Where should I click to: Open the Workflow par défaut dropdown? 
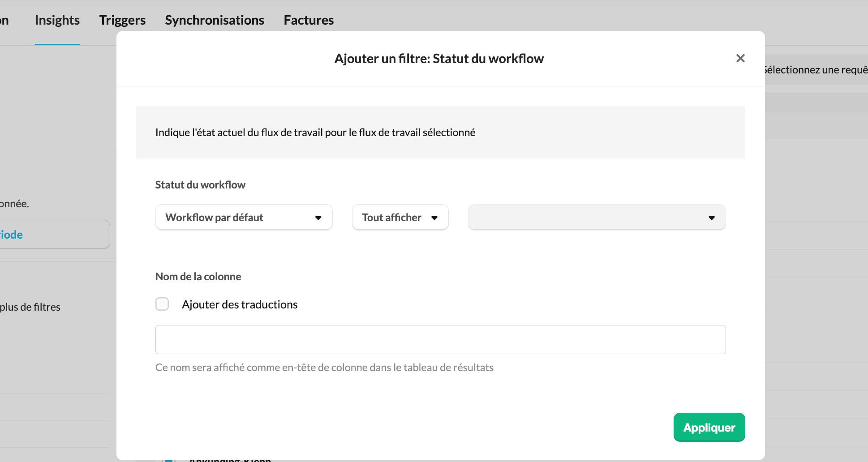236,218
